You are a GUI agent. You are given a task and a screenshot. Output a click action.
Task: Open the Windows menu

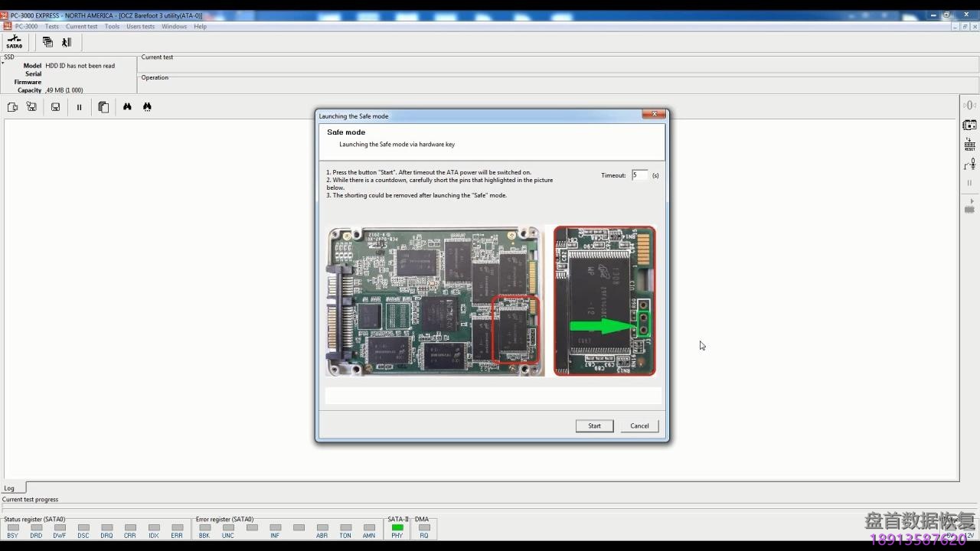[x=174, y=26]
